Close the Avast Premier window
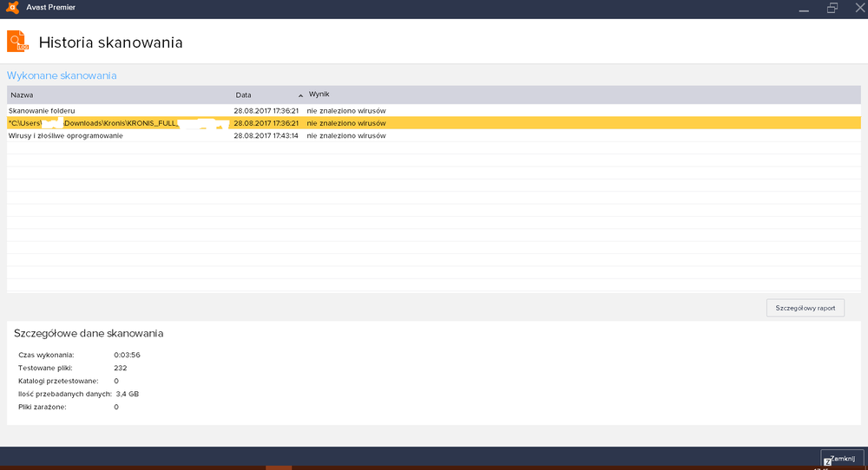 click(859, 8)
